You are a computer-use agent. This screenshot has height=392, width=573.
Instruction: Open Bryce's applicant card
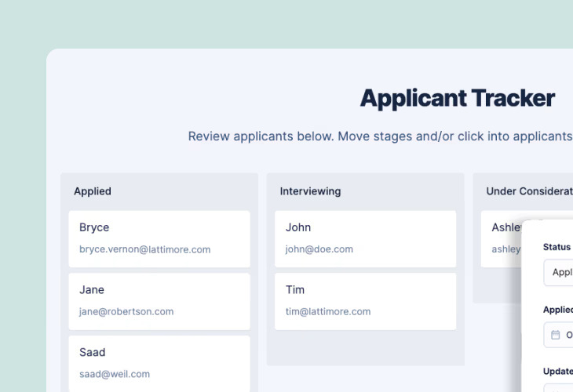tap(159, 238)
